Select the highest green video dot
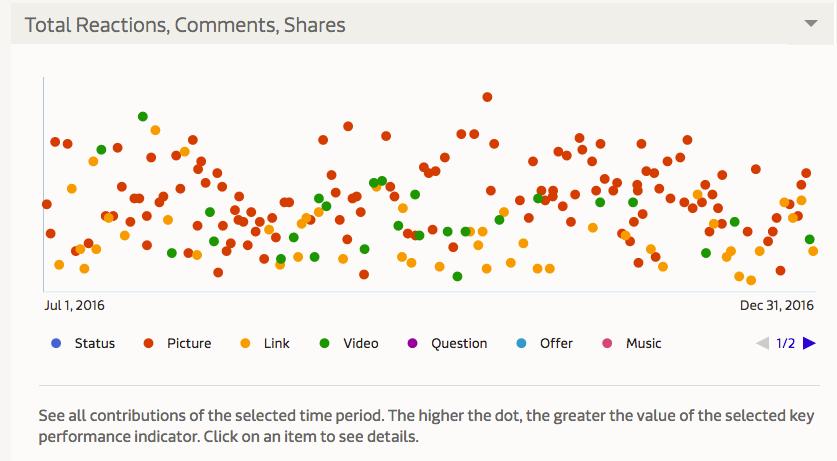The image size is (837, 461). click(x=143, y=116)
